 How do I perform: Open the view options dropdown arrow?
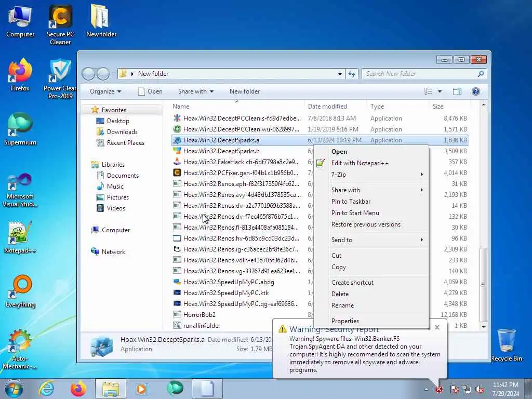tap(440, 91)
